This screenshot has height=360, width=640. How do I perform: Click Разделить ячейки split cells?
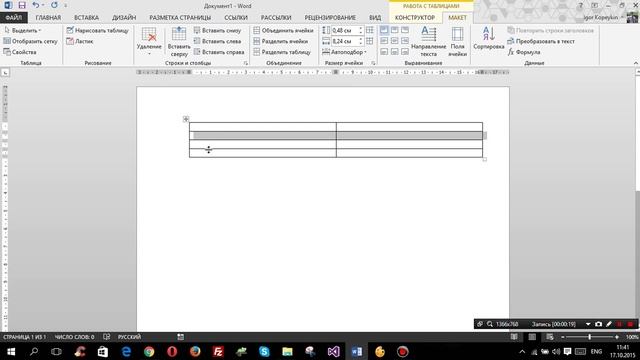(x=281, y=41)
